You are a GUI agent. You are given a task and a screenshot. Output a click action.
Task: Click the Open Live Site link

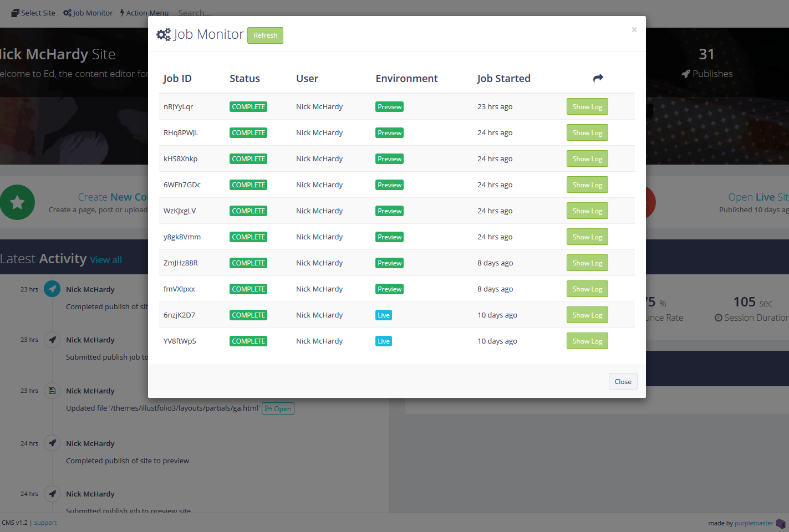click(759, 197)
